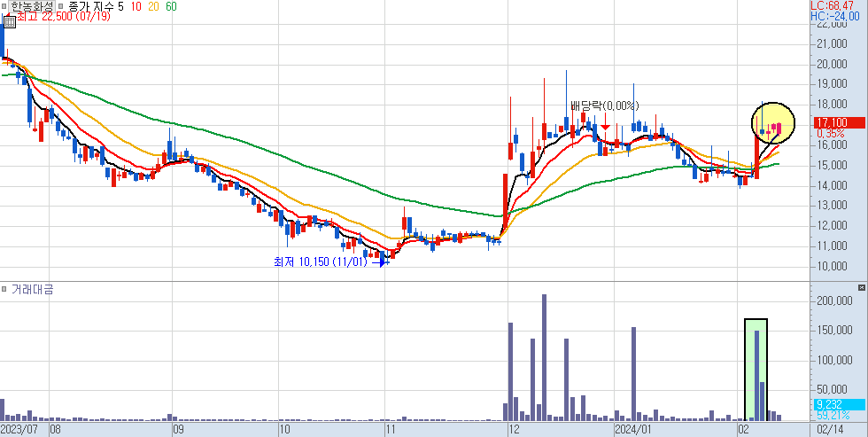Viewport: 868px width, 437px height.
Task: Click the 12 month axis label
Action: (515, 429)
